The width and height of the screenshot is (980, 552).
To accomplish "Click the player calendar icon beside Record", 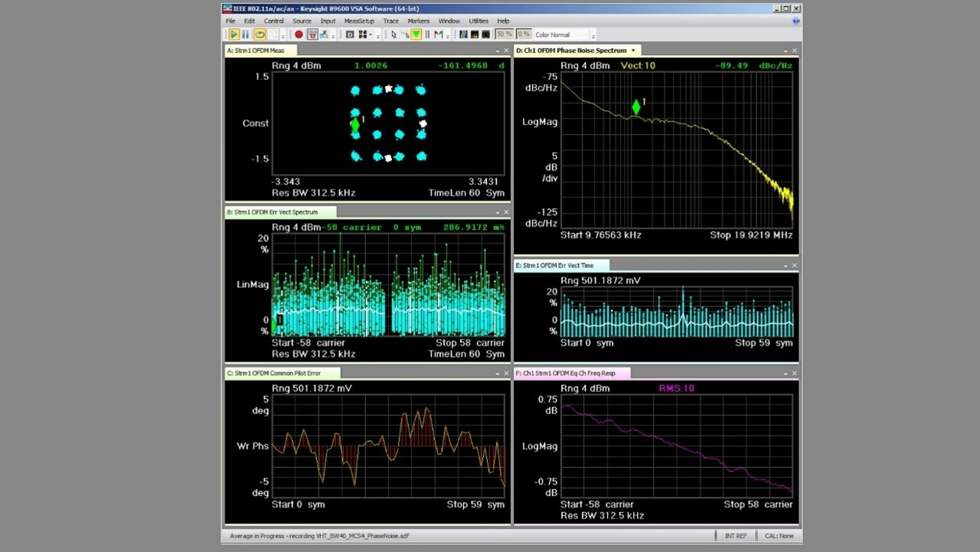I will [312, 34].
